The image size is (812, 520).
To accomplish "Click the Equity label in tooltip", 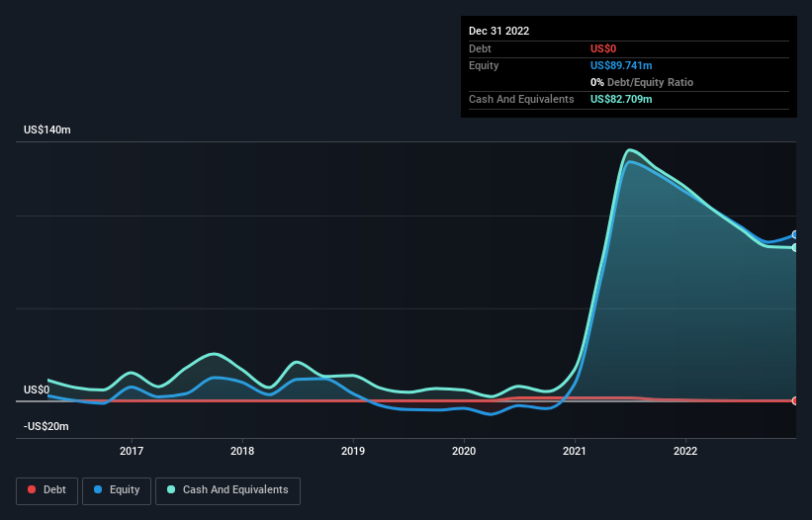I will (x=484, y=65).
